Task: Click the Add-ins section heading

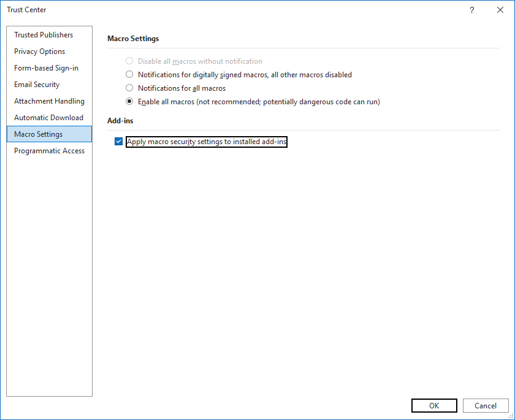Action: [116, 120]
